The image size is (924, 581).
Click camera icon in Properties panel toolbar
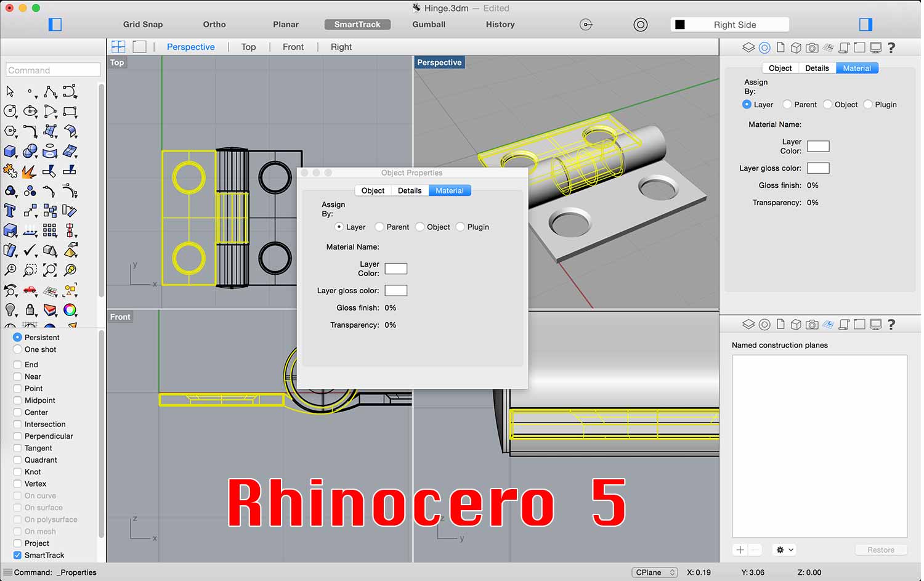812,47
